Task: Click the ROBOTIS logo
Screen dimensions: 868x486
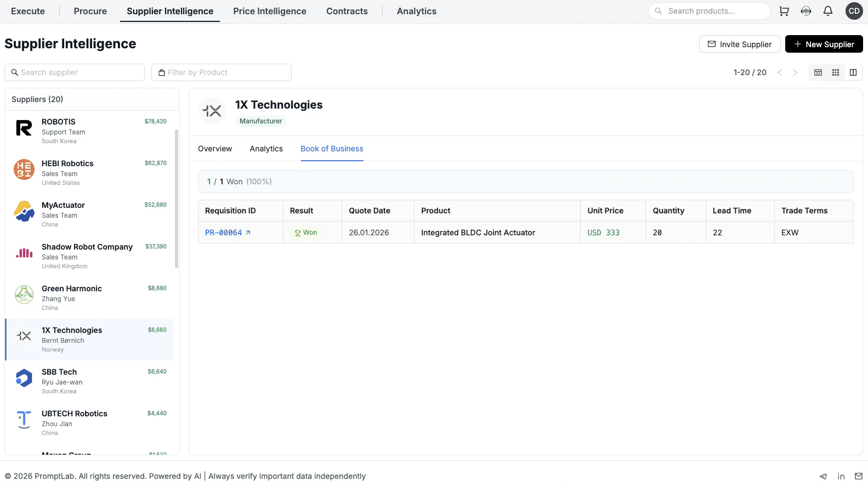Action: tap(24, 128)
